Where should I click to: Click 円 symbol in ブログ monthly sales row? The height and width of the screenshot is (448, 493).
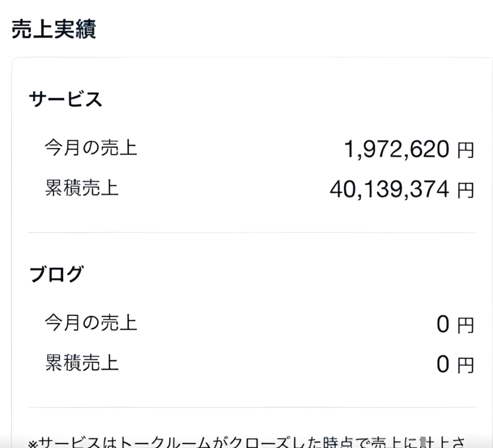tap(466, 326)
